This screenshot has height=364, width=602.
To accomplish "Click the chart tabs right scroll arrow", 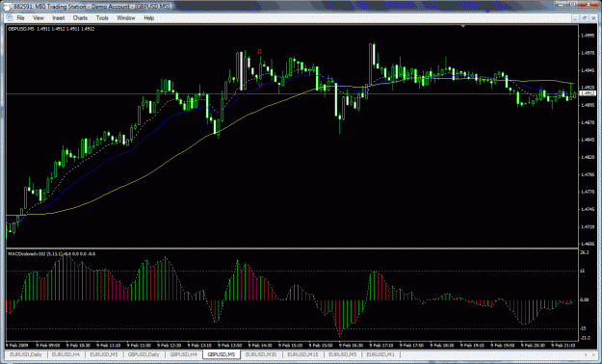I will click(x=592, y=354).
